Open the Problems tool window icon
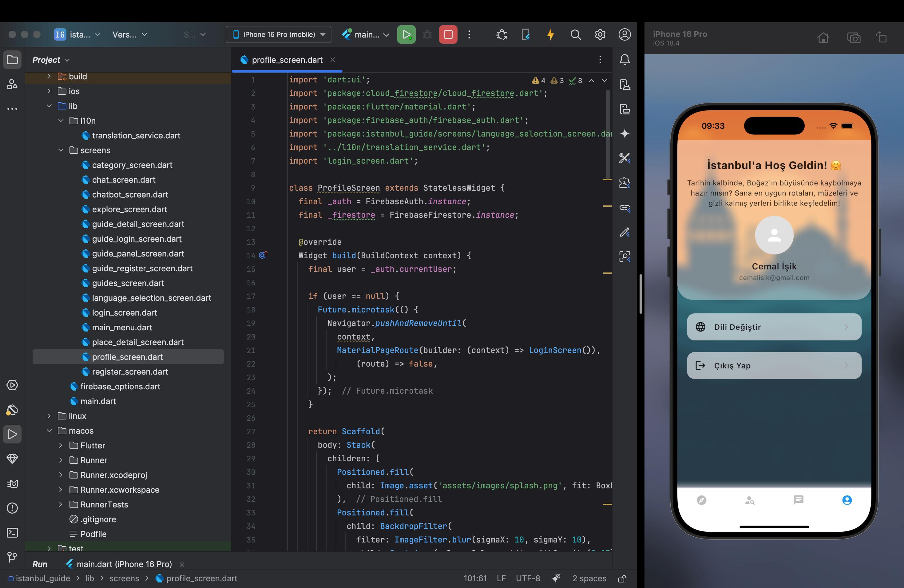904x588 pixels. [x=12, y=508]
